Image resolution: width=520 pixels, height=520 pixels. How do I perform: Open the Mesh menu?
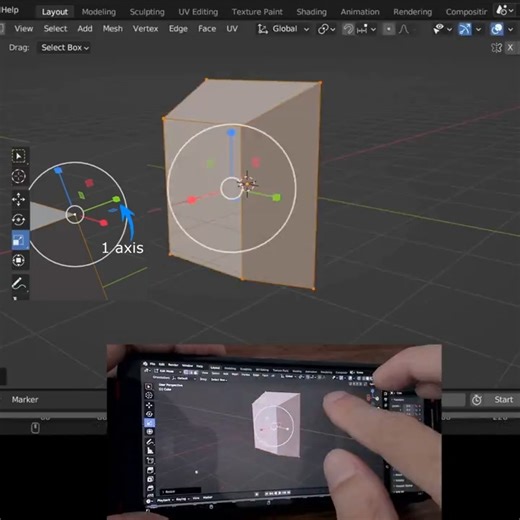pyautogui.click(x=113, y=29)
